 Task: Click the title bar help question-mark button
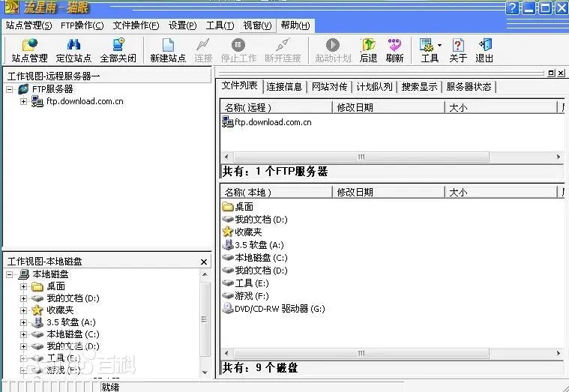[512, 7]
